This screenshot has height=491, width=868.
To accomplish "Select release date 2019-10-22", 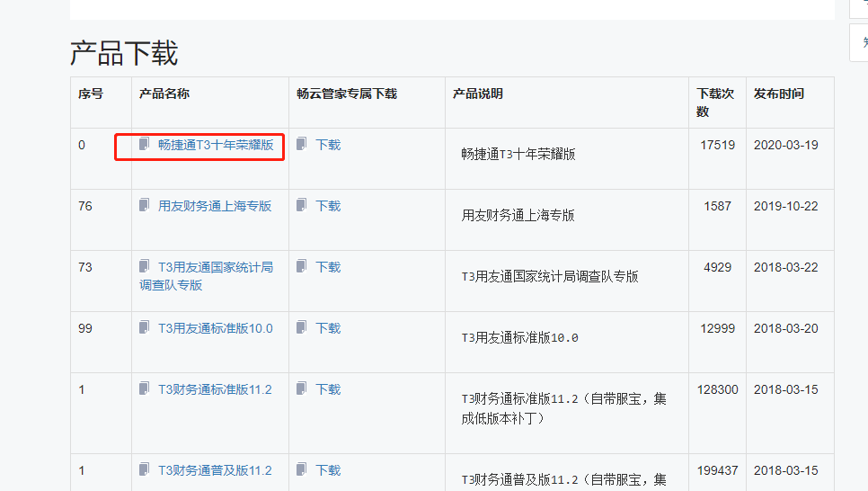I will [786, 206].
